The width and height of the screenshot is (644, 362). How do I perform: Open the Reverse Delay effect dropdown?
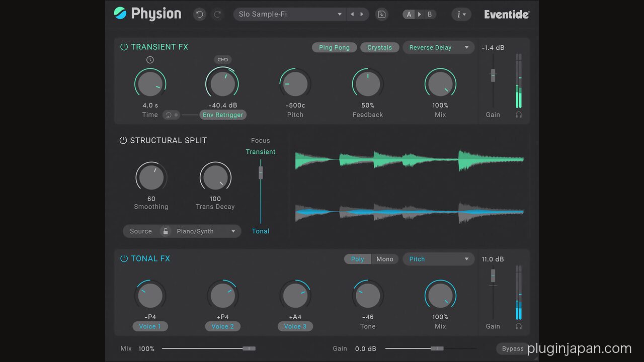coord(438,47)
